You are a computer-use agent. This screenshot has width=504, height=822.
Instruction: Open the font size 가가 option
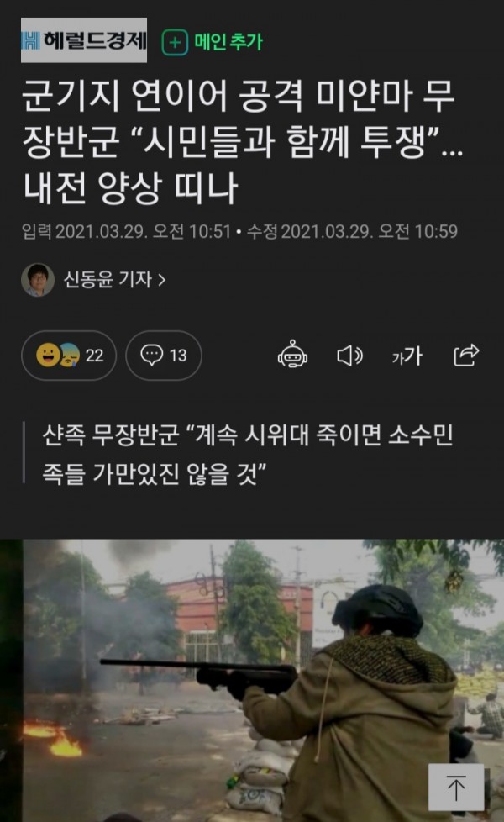pyautogui.click(x=407, y=356)
